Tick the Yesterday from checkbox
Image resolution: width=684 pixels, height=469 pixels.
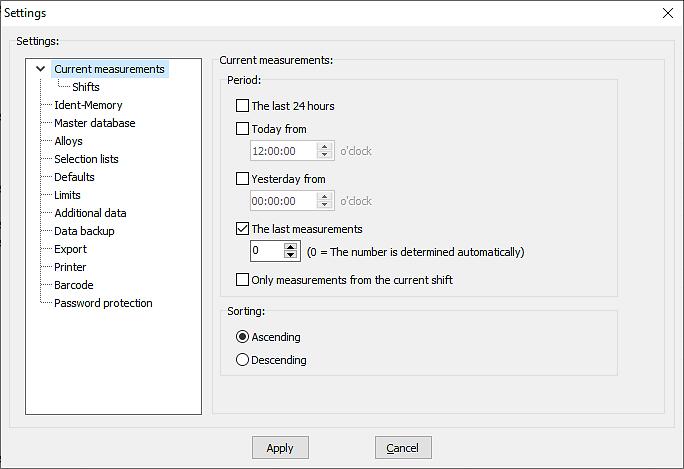[242, 179]
